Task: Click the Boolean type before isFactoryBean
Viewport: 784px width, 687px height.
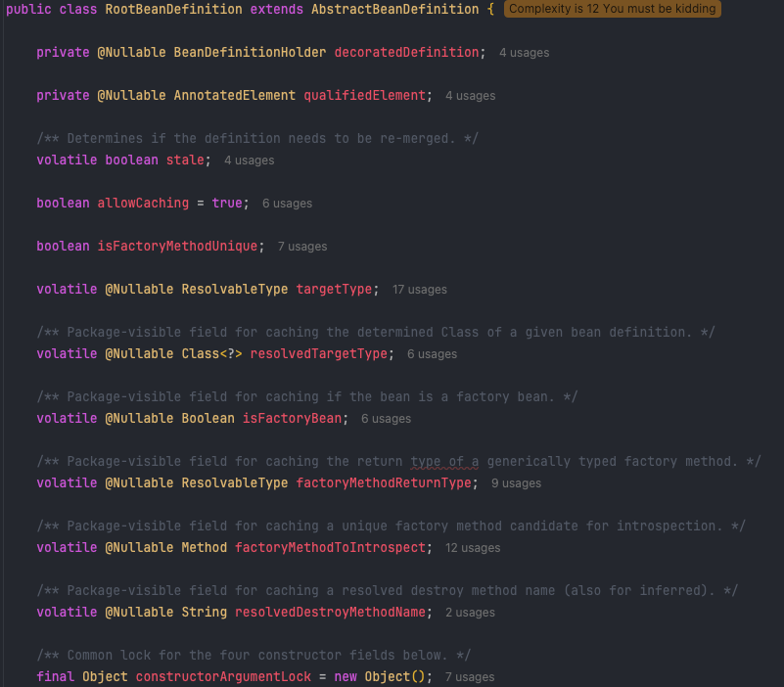Action: point(208,418)
